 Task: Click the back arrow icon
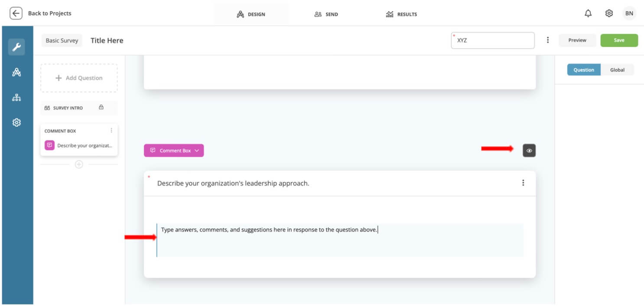(x=16, y=13)
